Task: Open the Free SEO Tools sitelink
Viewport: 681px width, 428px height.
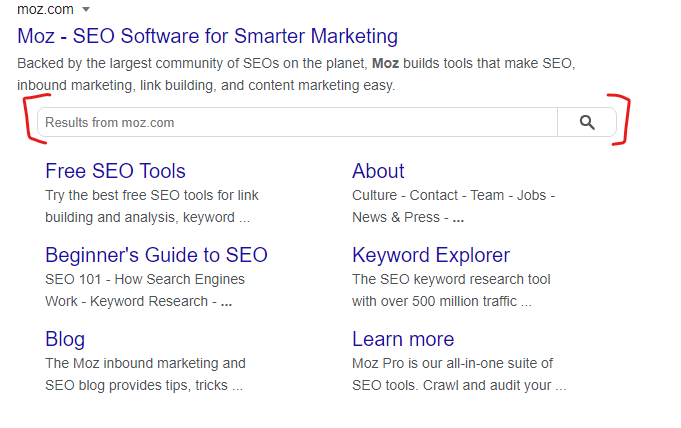Action: [x=116, y=171]
